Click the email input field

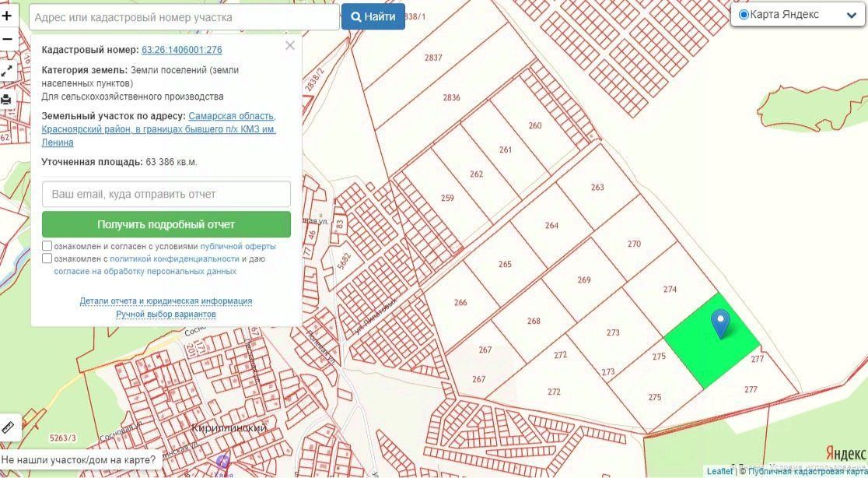(x=166, y=195)
